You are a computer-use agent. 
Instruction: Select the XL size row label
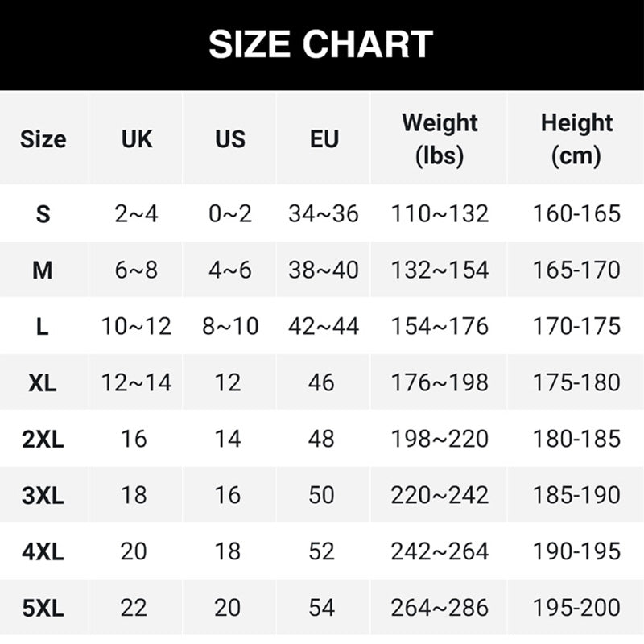point(43,383)
